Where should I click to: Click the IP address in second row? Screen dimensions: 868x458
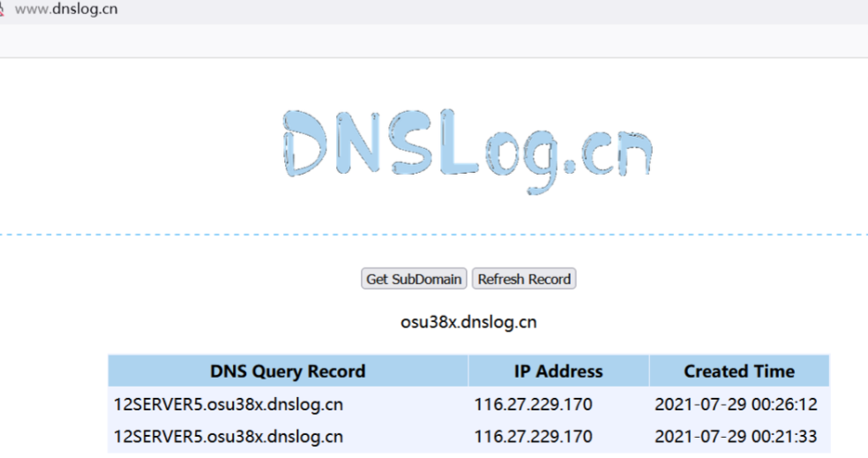point(533,437)
